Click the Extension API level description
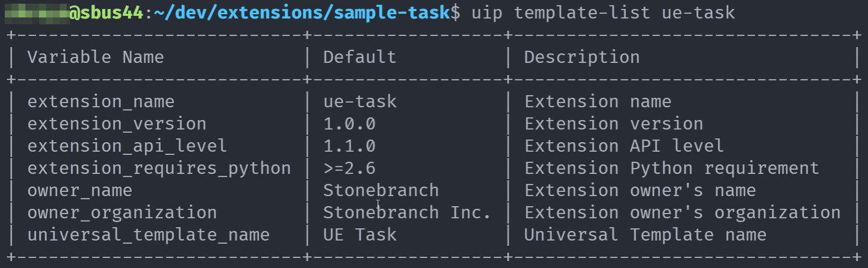868x268 pixels. pos(624,146)
